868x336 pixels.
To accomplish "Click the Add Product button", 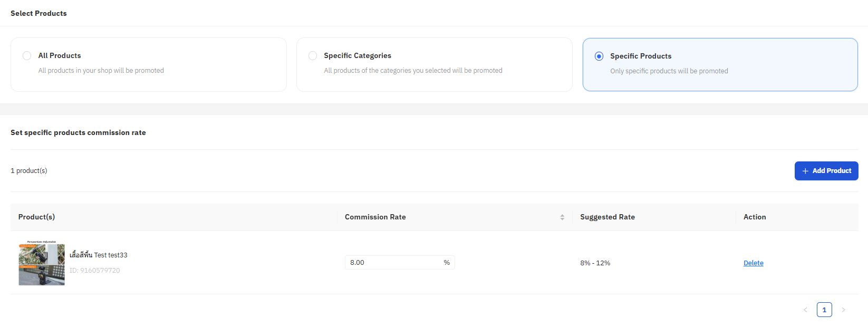I will (x=826, y=171).
